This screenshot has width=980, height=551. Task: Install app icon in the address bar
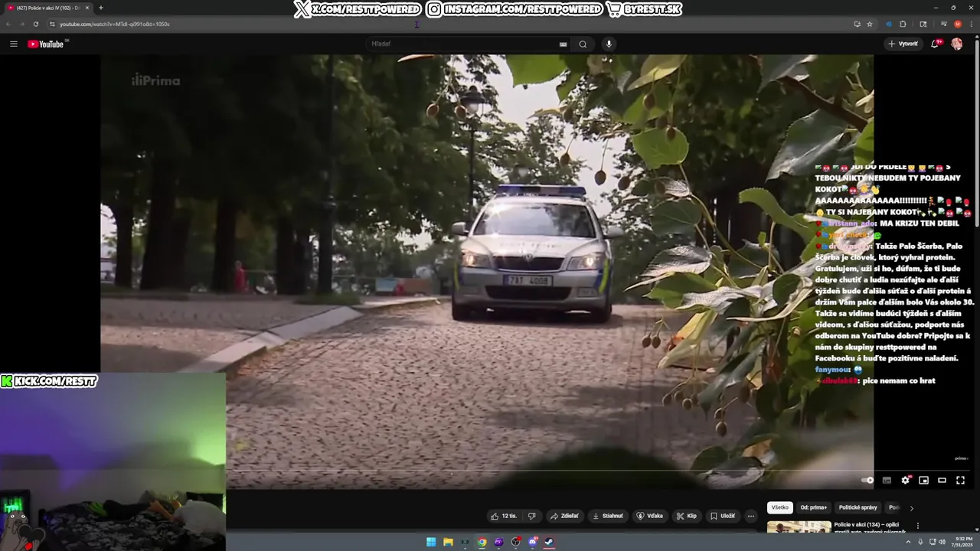tap(857, 24)
